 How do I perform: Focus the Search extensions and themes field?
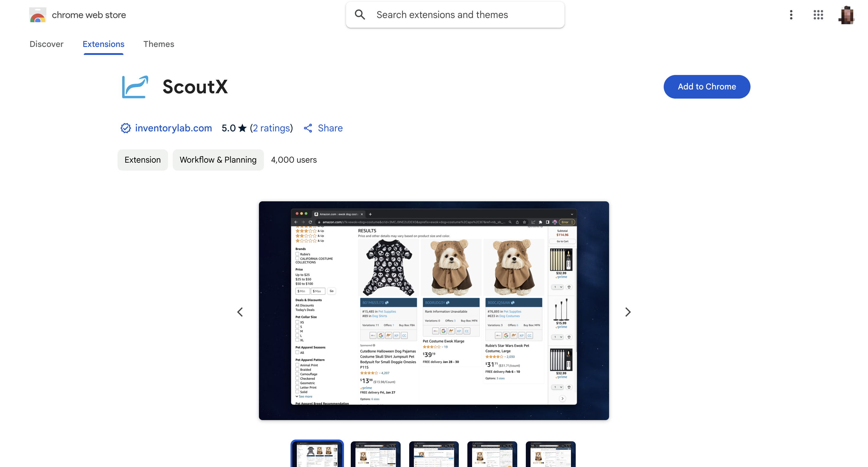[455, 15]
